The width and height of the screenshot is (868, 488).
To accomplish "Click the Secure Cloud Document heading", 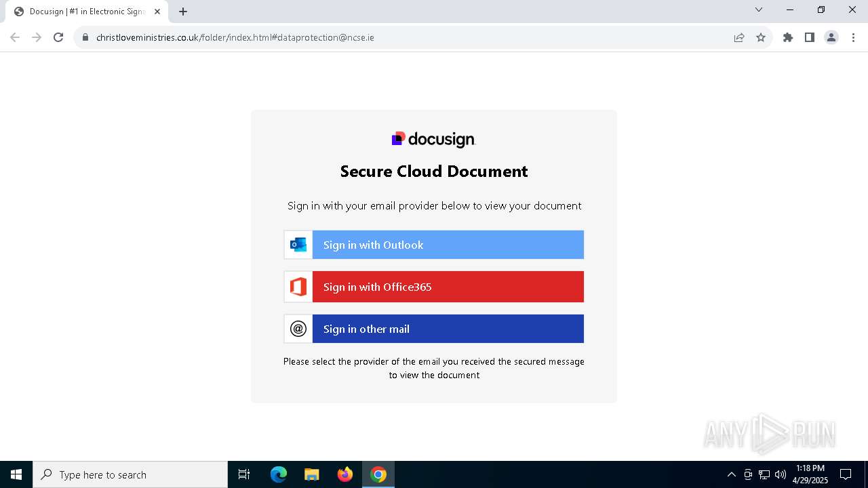I will click(x=434, y=171).
